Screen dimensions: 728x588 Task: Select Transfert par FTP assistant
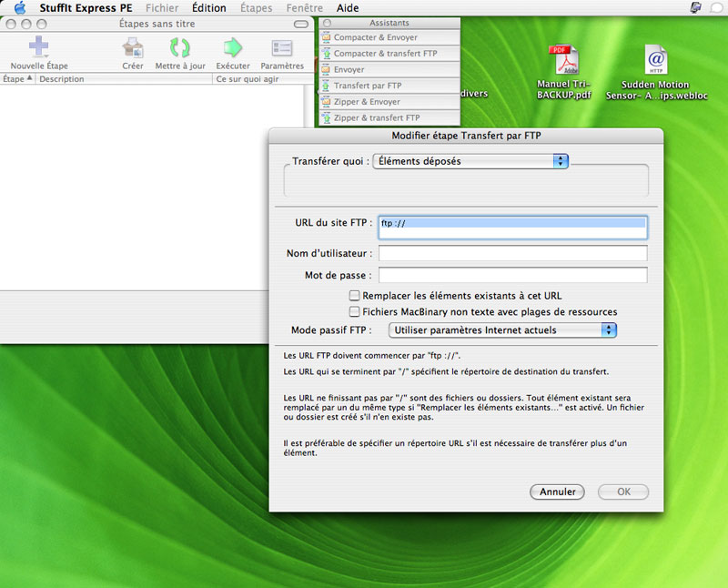click(389, 86)
